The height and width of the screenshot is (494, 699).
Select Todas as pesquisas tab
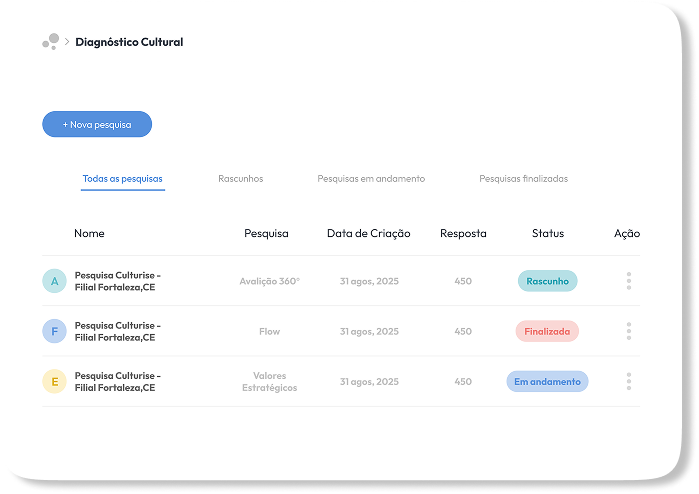coord(123,179)
